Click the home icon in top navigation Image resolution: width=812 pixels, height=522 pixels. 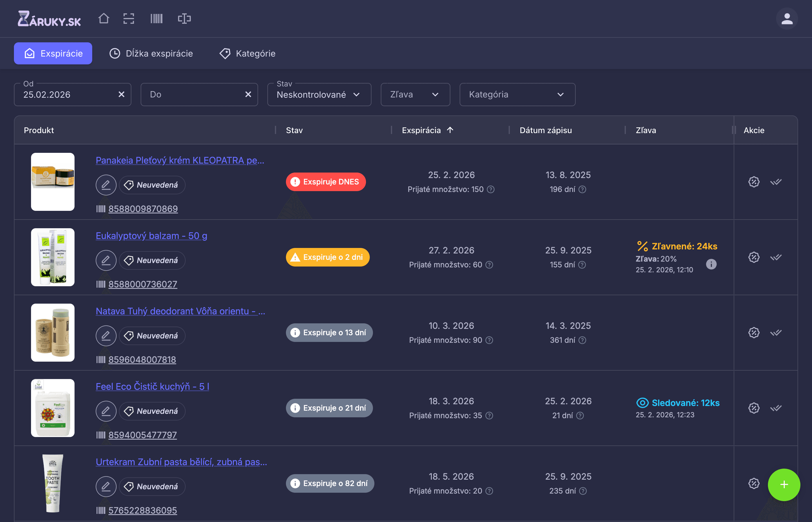coord(104,19)
